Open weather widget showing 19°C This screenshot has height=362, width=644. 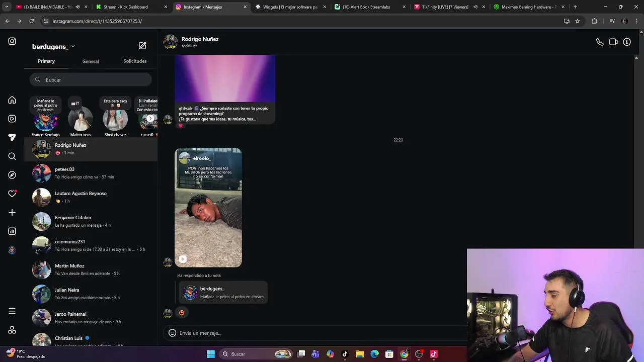(25, 354)
